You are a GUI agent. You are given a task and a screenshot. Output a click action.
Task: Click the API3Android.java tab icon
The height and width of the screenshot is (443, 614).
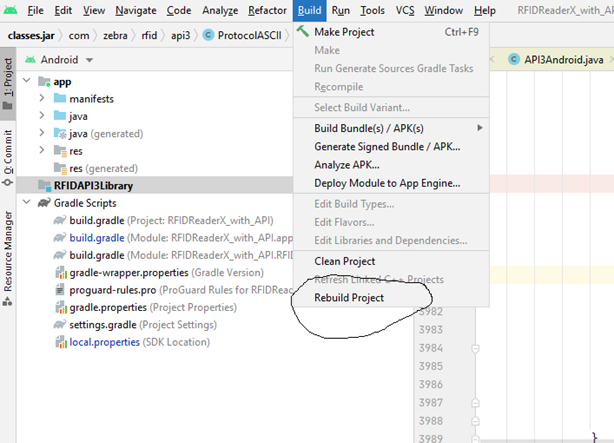pyautogui.click(x=515, y=60)
